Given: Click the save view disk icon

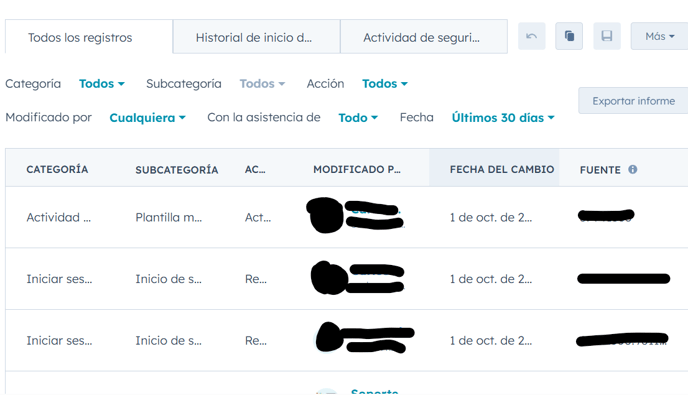Looking at the screenshot, I should pyautogui.click(x=607, y=36).
